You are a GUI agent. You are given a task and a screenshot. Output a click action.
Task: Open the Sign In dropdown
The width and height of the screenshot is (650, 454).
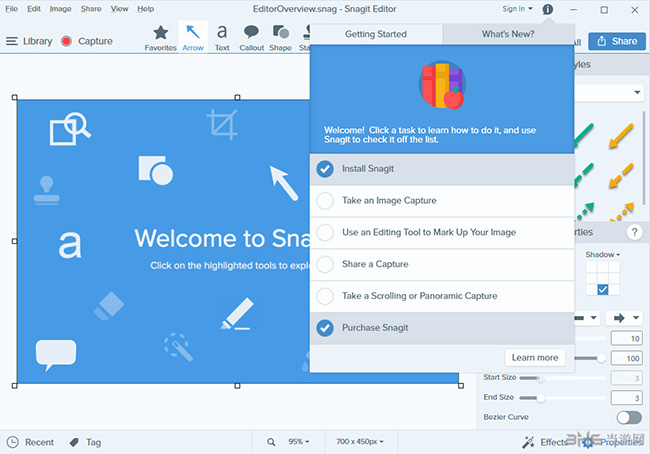click(517, 9)
